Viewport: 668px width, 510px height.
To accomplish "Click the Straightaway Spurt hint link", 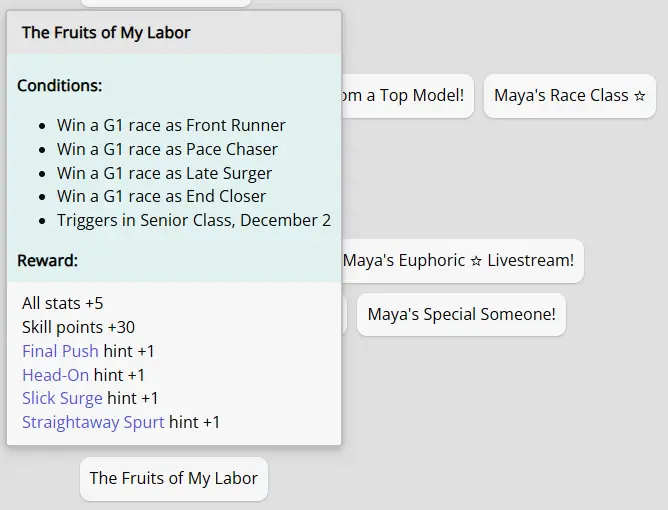I will [93, 422].
